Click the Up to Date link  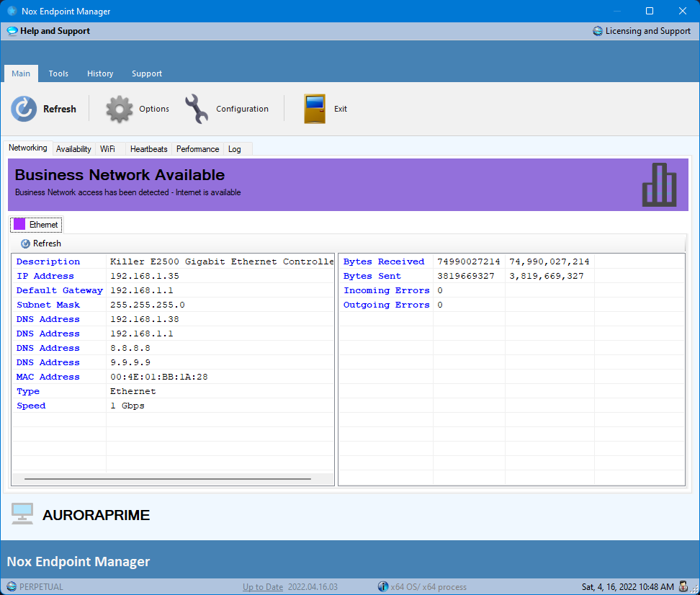(x=263, y=587)
